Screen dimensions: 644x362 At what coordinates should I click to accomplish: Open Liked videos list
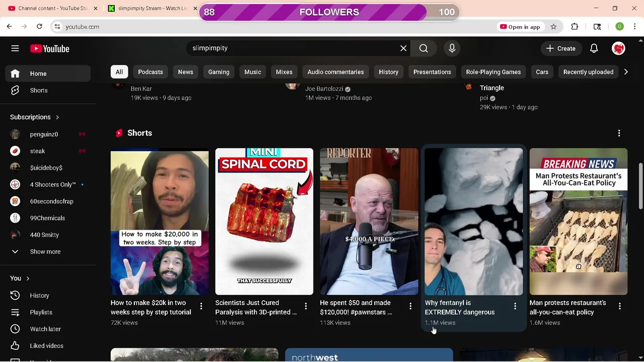pyautogui.click(x=48, y=346)
